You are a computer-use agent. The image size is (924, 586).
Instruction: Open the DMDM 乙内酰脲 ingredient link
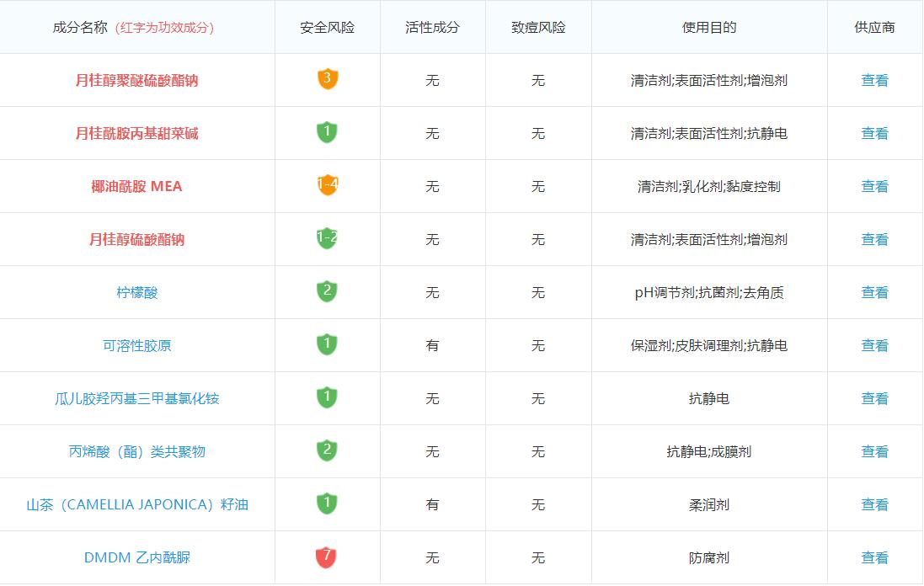(136, 557)
